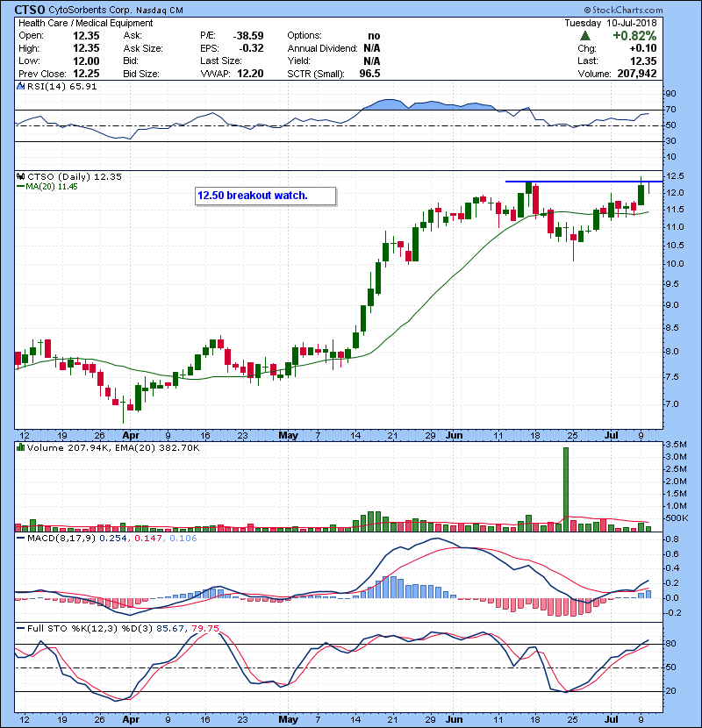Click the candlestick icon beside CTSO (Daily)

[20, 176]
